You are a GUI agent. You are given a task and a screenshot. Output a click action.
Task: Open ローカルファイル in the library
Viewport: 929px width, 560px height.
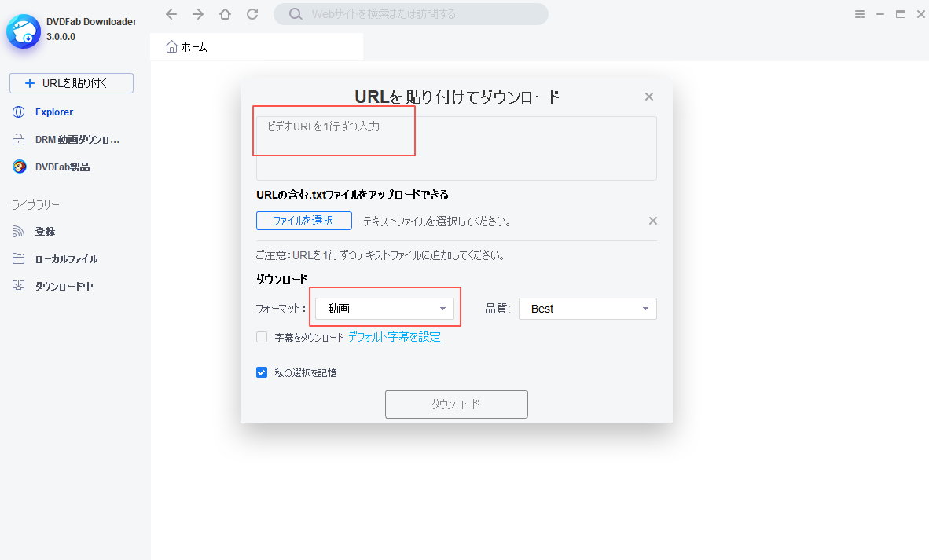[66, 258]
